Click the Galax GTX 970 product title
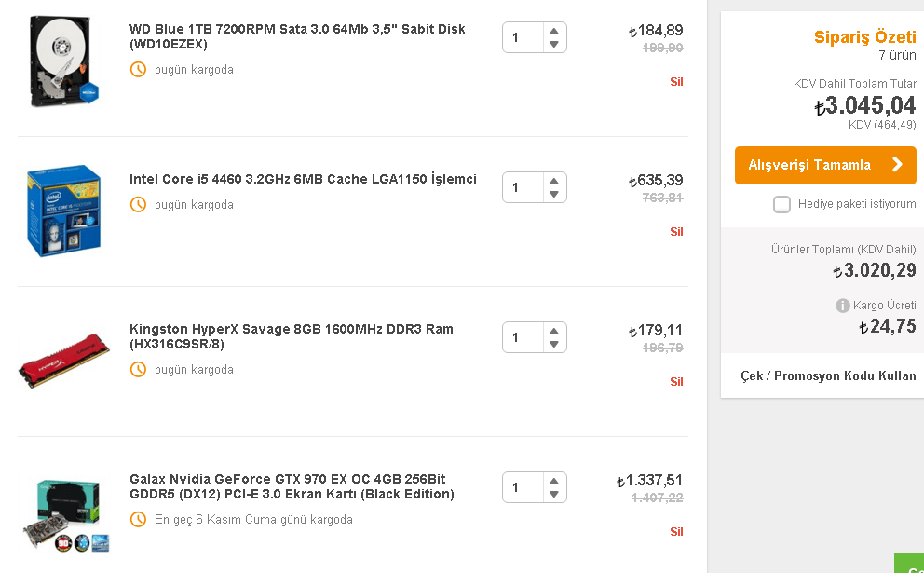924x573 pixels. point(292,486)
